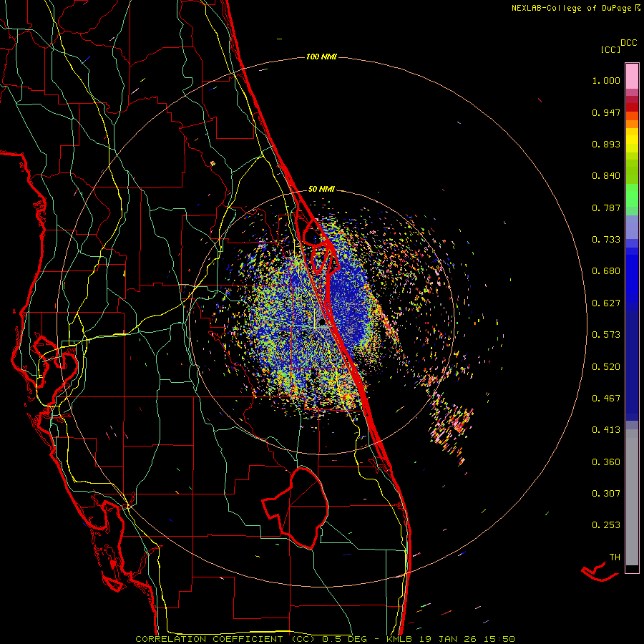Select the 0.680 scale value
The image size is (644, 644).
tap(606, 271)
